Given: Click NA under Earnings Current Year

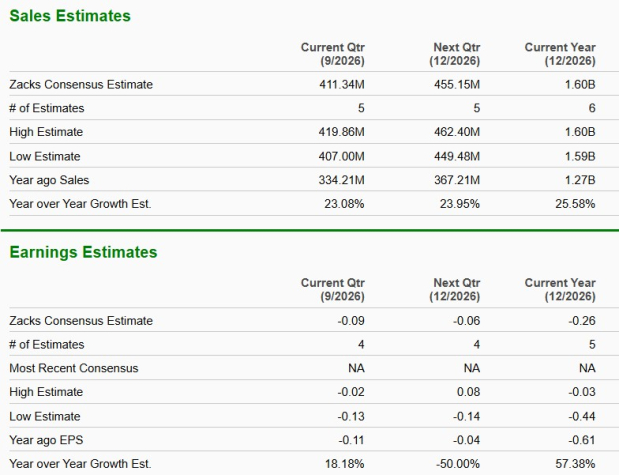Looking at the screenshot, I should pyautogui.click(x=587, y=368).
